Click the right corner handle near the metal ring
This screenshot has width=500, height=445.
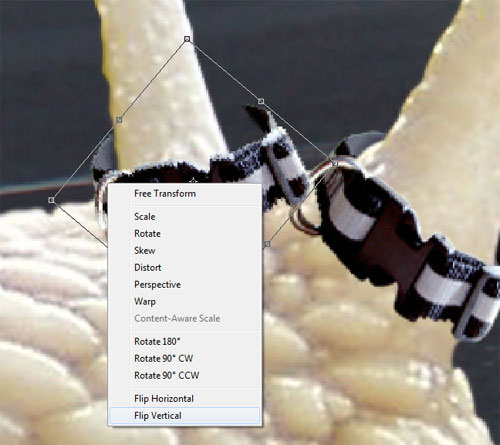pos(335,163)
